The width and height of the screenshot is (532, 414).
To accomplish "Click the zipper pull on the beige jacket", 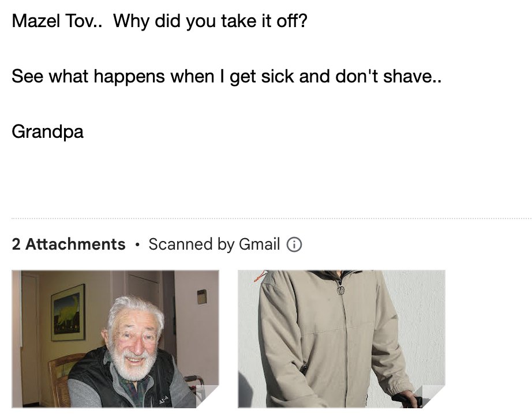I will 340,289.
